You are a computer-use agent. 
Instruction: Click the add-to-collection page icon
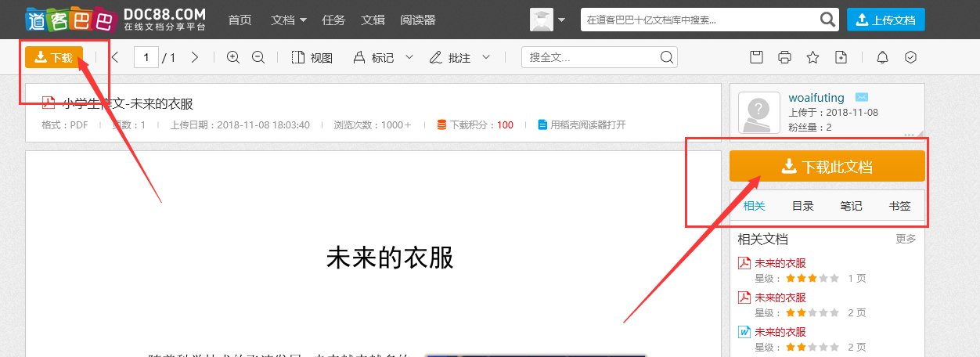(x=841, y=57)
